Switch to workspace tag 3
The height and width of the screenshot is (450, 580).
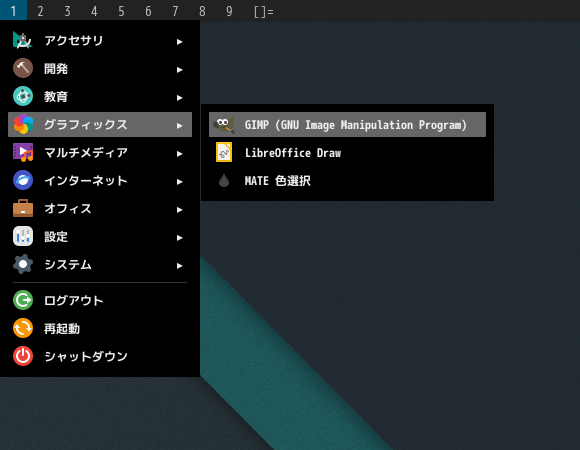coord(67,11)
